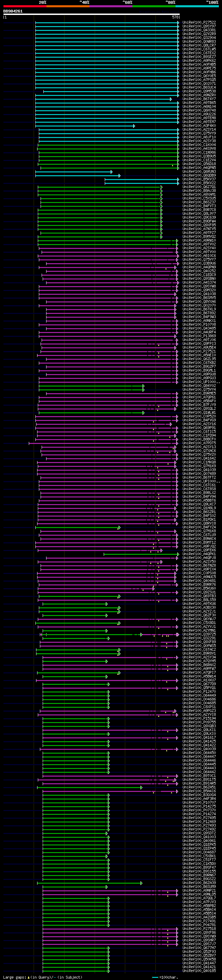Click hit label UniRef100_Q75VY4
The width and height of the screenshot is (222, 980).
[199, 390]
